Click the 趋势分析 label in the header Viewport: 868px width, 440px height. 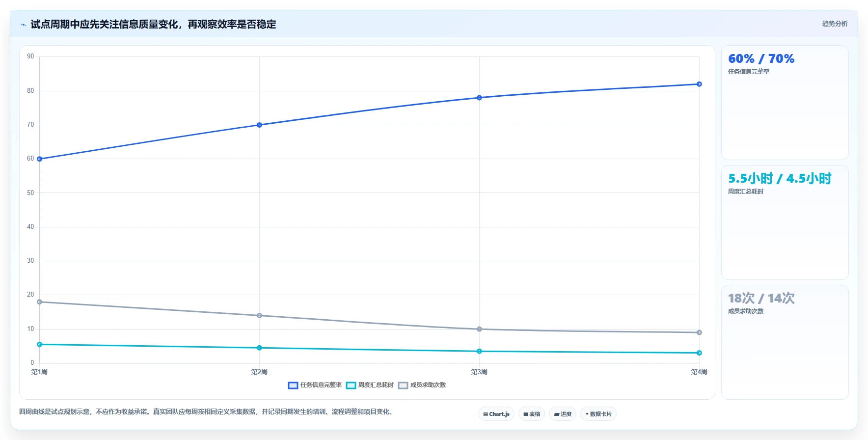pyautogui.click(x=835, y=24)
